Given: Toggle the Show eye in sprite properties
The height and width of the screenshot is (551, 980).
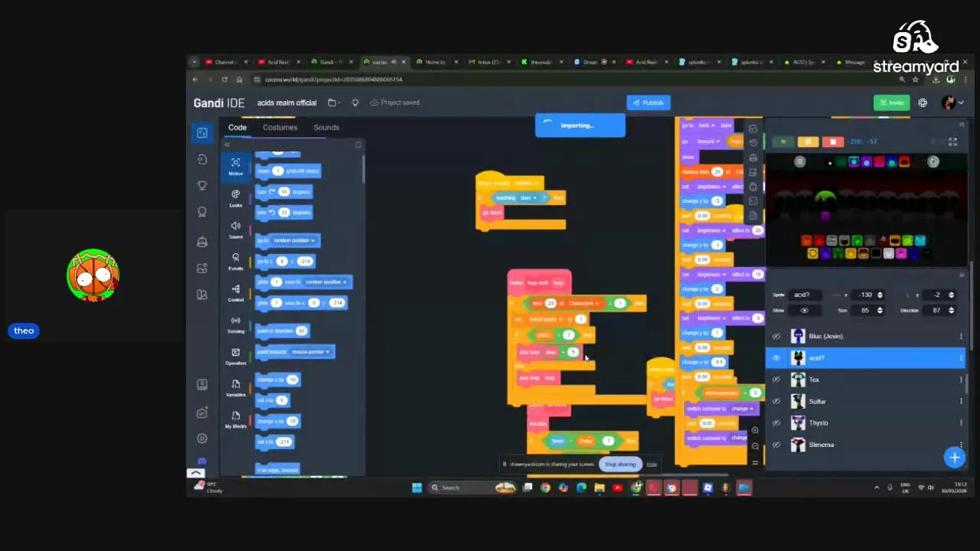Looking at the screenshot, I should tap(805, 311).
